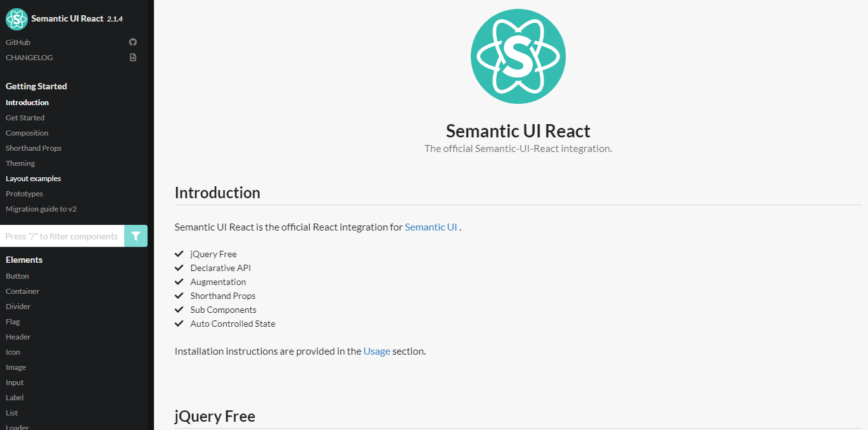
Task: Click the teal filter funnel icon
Action: click(136, 236)
